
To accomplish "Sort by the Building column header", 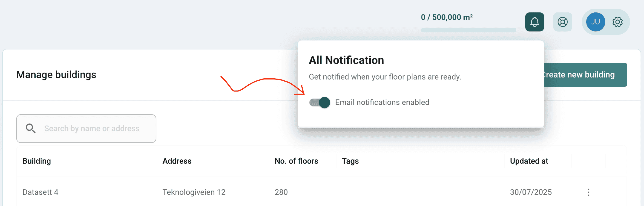I will [37, 161].
